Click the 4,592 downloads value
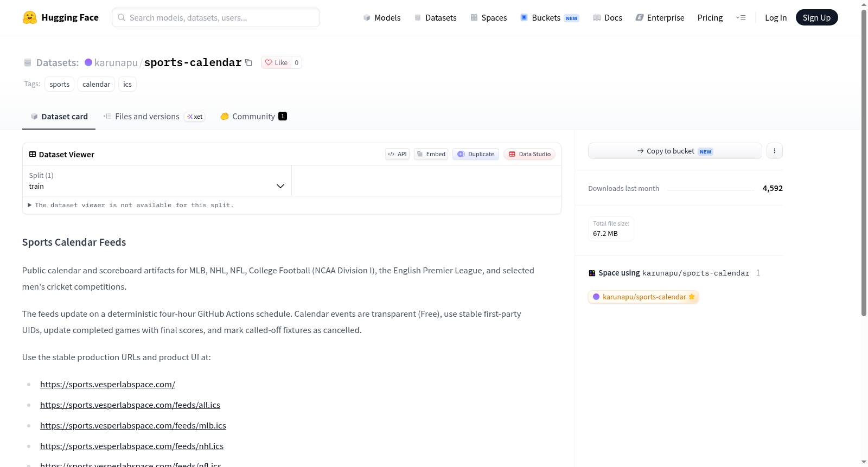868x467 pixels. pos(773,188)
